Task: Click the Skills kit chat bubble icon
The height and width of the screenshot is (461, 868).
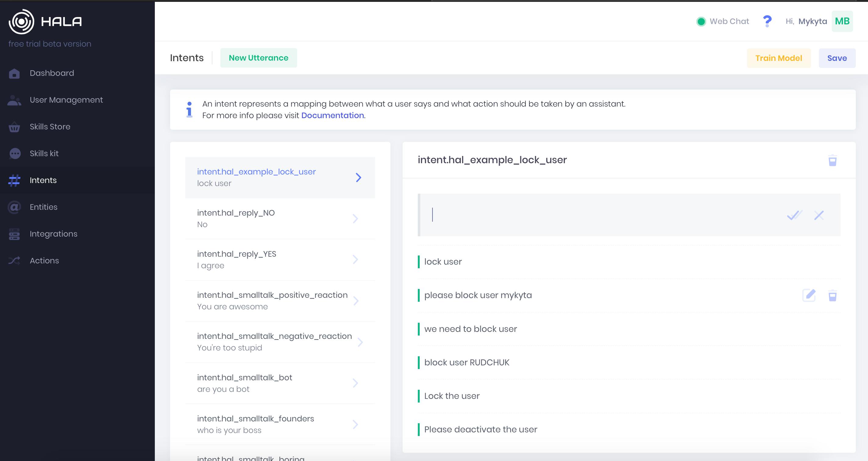Action: pos(15,153)
